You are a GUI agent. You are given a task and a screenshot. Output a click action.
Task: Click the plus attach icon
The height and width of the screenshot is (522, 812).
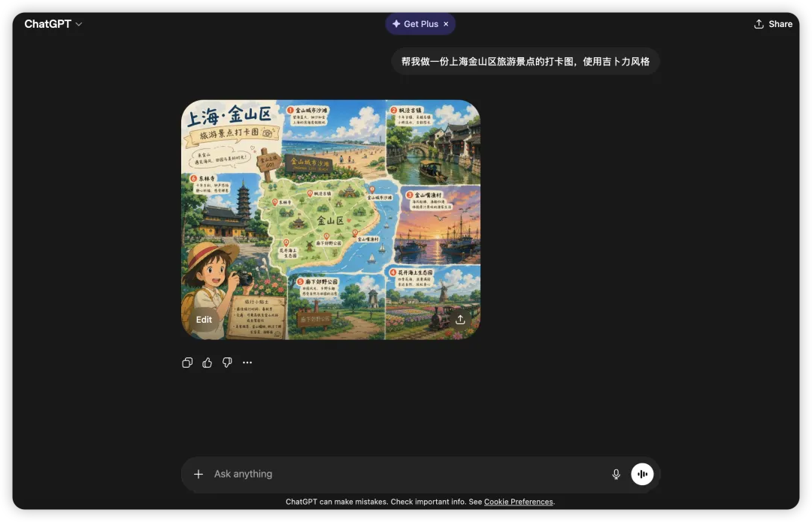coord(198,474)
